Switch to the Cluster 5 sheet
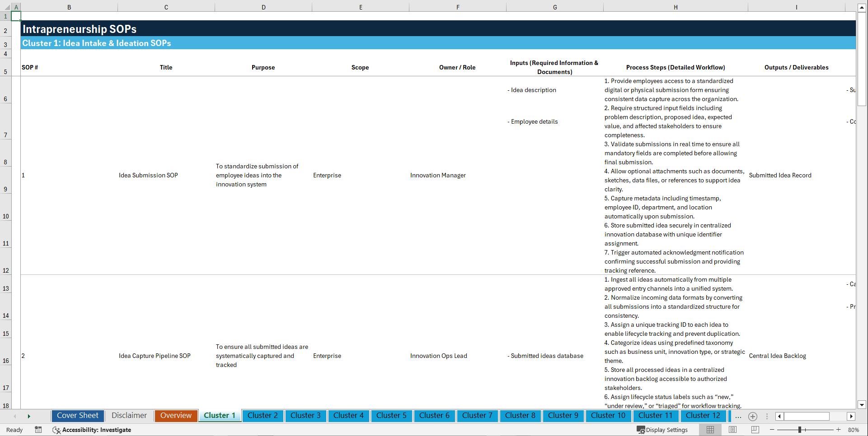 (x=391, y=416)
